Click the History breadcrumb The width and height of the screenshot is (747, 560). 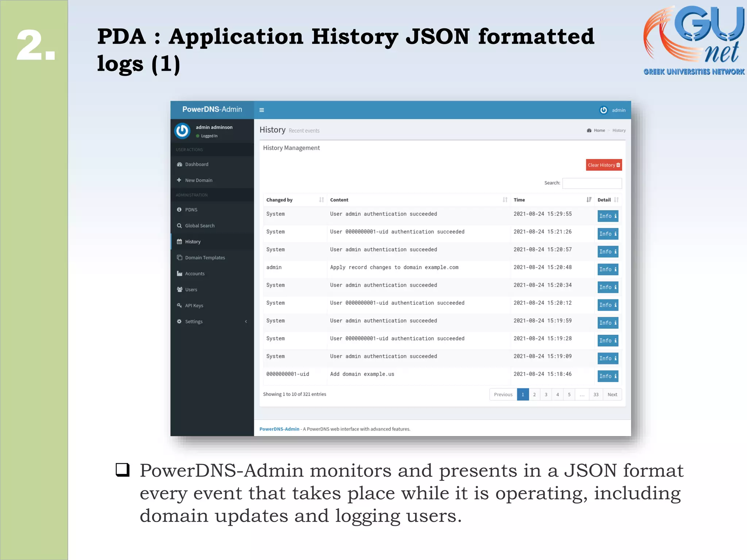(619, 131)
